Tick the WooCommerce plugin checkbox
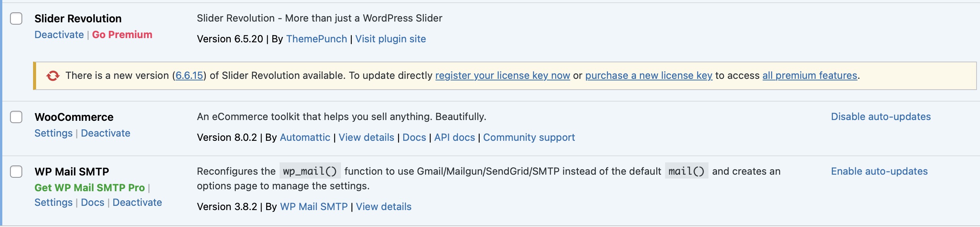The height and width of the screenshot is (227, 980). pyautogui.click(x=16, y=117)
